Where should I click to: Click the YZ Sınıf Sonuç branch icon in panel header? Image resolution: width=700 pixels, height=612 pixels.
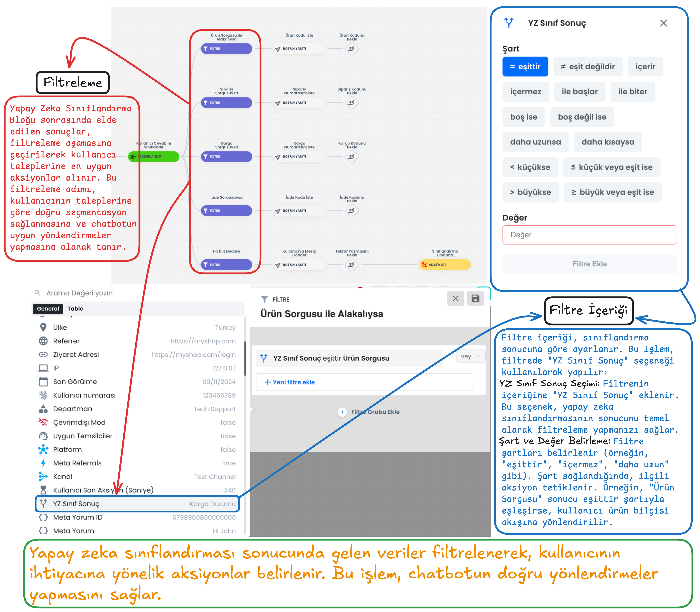(x=509, y=23)
